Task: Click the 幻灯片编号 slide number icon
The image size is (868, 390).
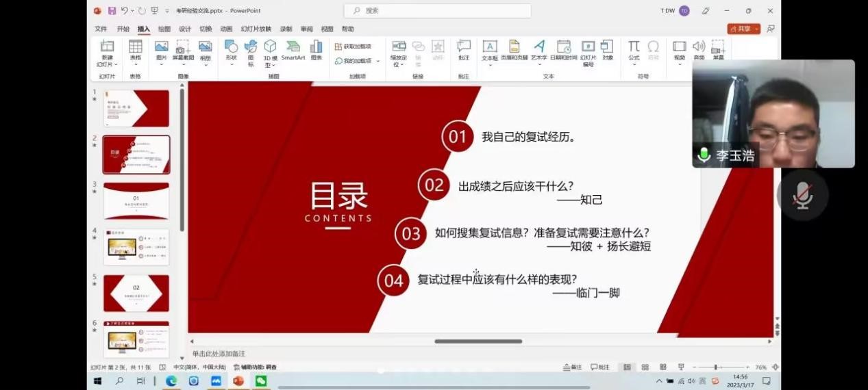Action: point(588,51)
